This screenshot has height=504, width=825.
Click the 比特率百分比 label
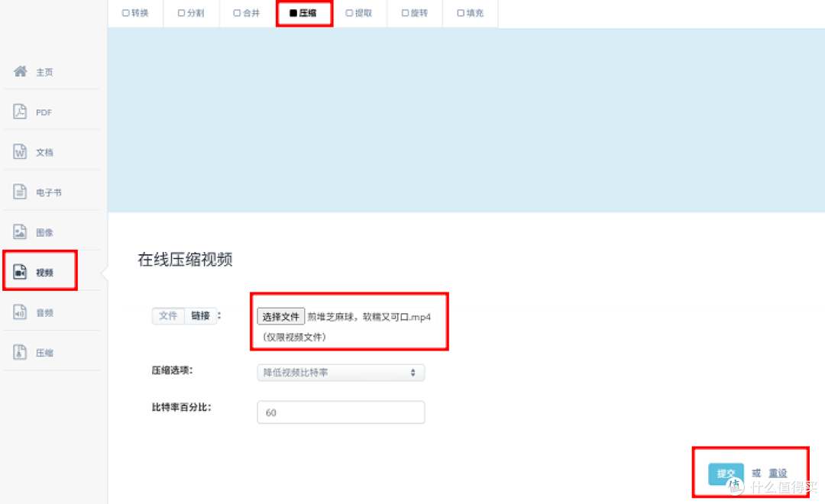coord(182,407)
